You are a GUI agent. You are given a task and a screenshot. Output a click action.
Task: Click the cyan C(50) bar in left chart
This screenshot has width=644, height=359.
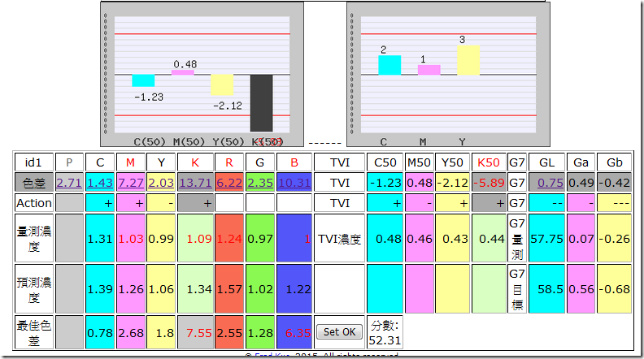[x=143, y=80]
